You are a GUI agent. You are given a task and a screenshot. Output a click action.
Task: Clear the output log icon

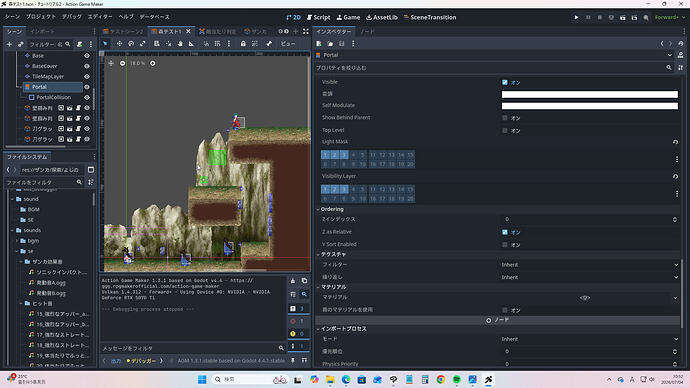click(x=293, y=281)
